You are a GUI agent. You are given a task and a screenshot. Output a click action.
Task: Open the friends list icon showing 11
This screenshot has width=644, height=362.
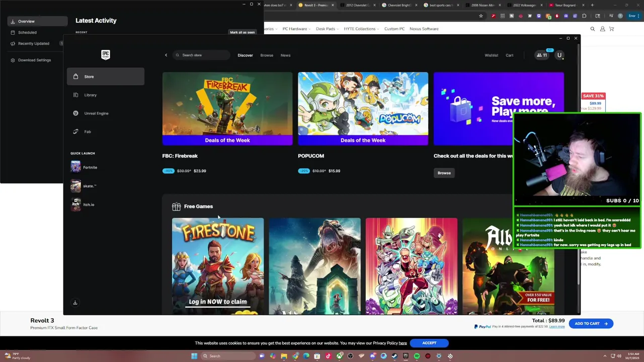[542, 55]
